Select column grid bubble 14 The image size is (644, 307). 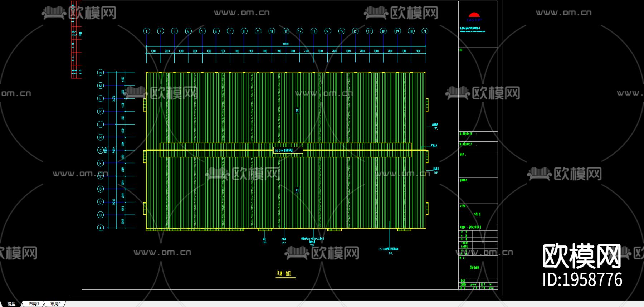pyautogui.click(x=328, y=31)
